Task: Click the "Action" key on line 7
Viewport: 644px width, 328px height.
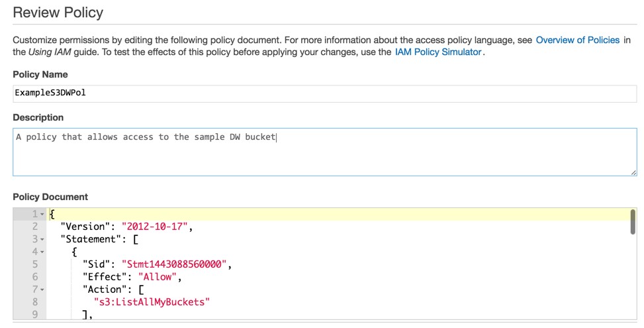Action: pos(105,290)
